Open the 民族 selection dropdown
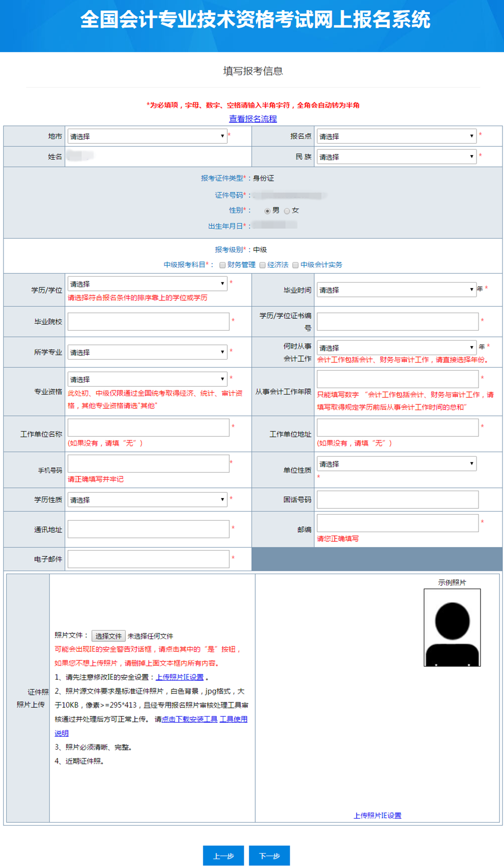The width and height of the screenshot is (504, 867). point(396,157)
